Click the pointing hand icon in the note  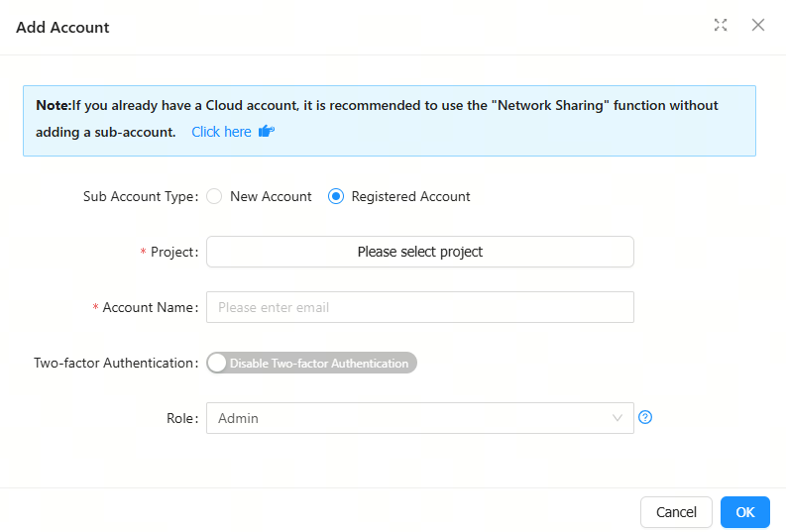(x=266, y=132)
